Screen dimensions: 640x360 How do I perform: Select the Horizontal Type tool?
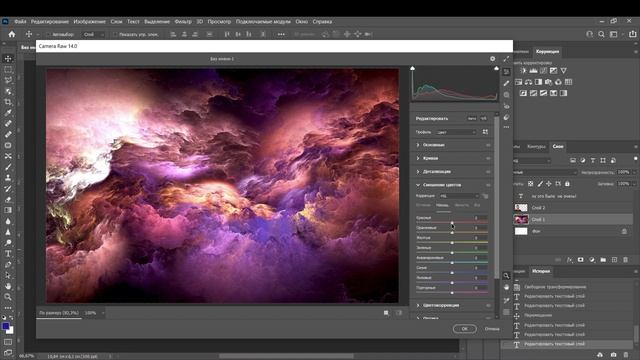(8, 253)
